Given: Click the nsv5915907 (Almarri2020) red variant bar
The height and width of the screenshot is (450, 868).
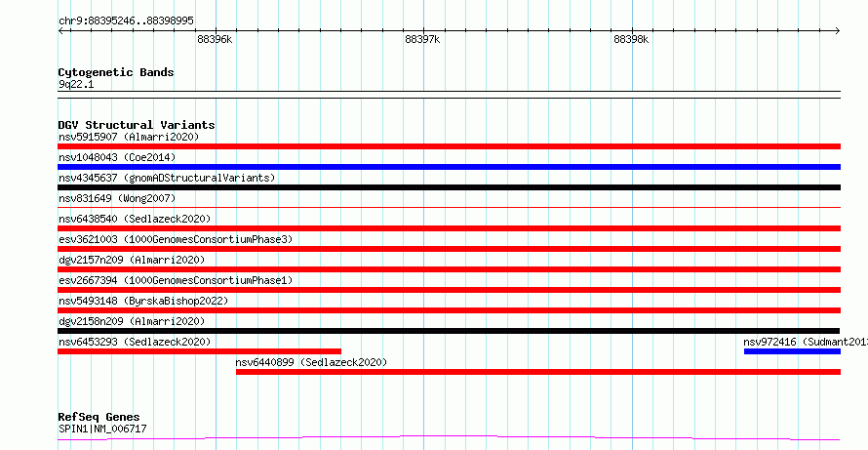Looking at the screenshot, I should 449,146.
